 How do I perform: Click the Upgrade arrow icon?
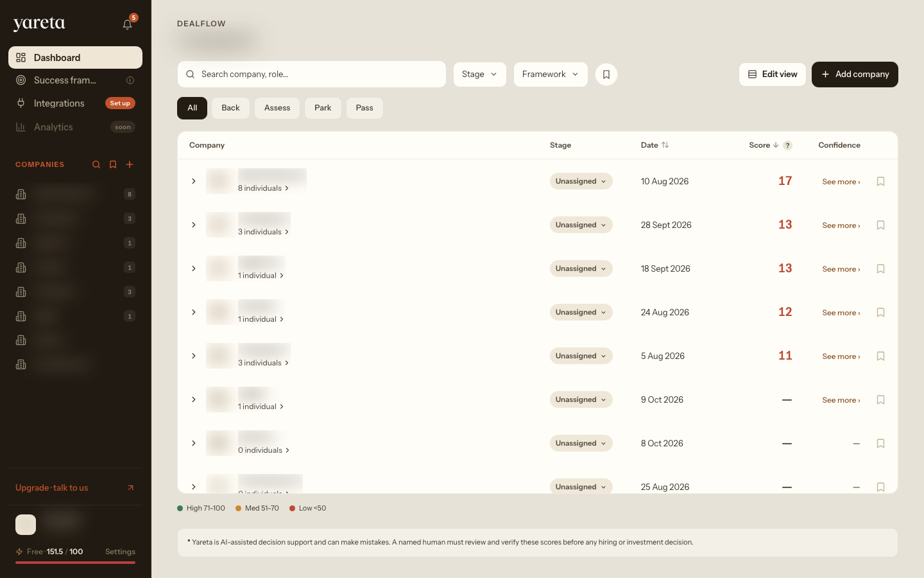tap(130, 488)
